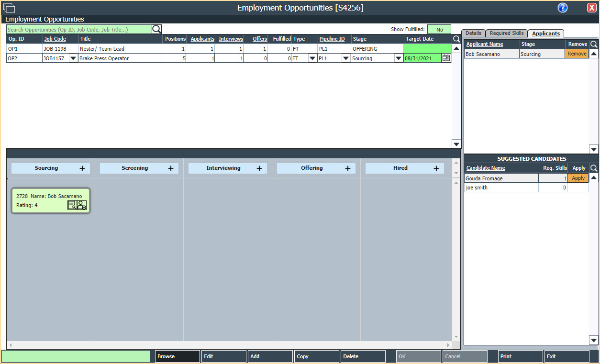Open Bob Sacamano's resume viewer icon
Viewport: 600px width, 364px height.
[72, 205]
